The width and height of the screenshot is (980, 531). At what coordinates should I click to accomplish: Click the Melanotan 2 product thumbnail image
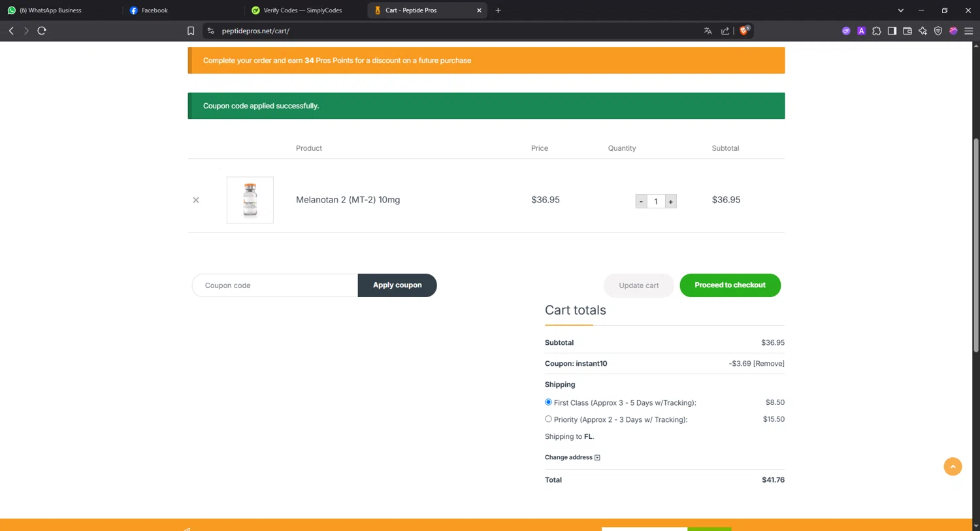pos(250,200)
